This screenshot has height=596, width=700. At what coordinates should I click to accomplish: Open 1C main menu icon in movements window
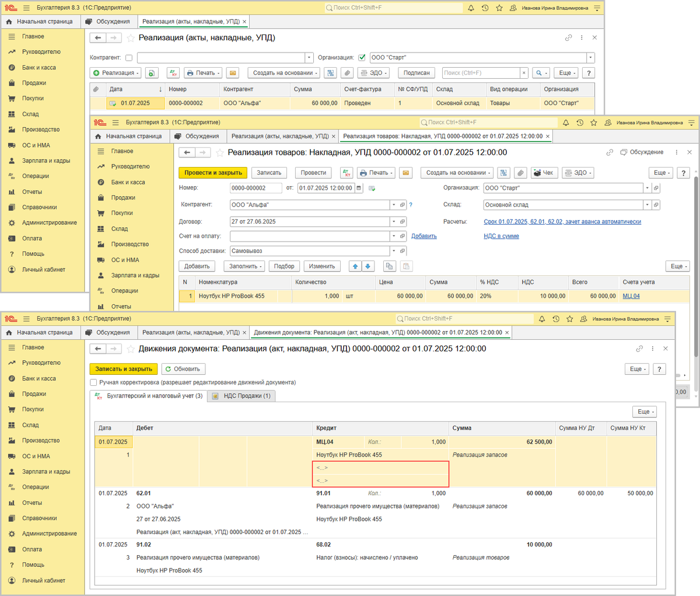11,319
